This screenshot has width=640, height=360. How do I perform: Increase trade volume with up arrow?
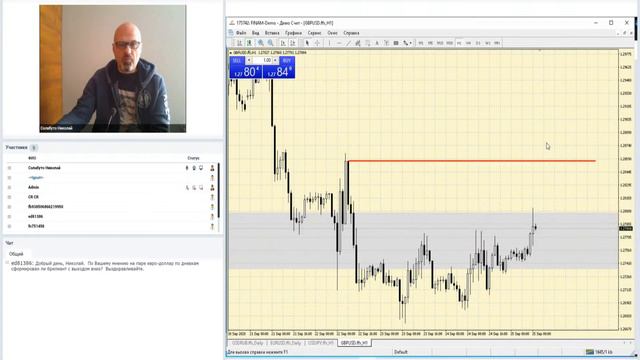tap(276, 60)
